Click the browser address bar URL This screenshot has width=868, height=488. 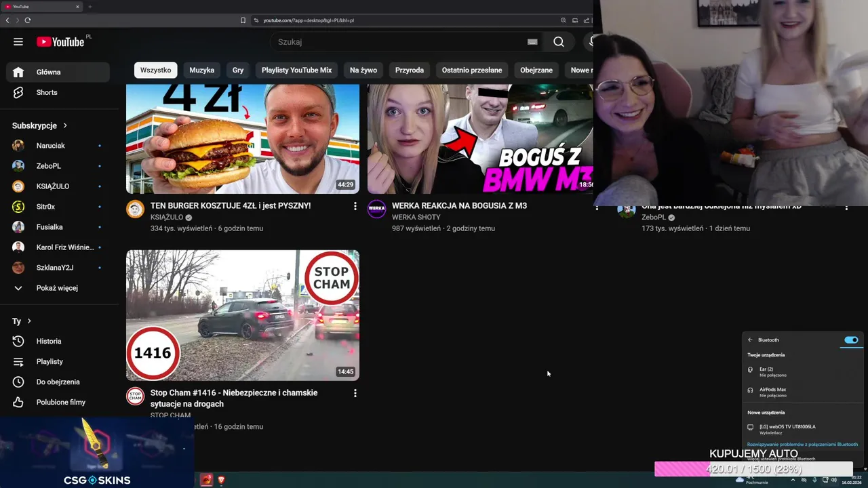pos(309,20)
